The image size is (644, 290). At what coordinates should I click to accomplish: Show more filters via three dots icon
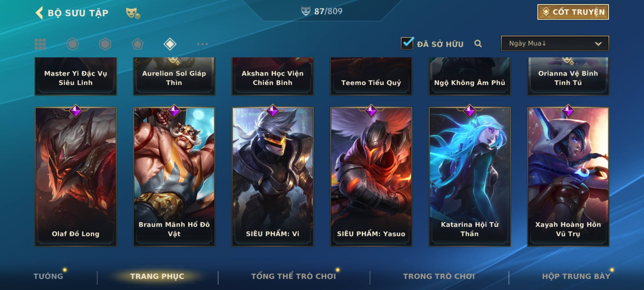coord(202,44)
